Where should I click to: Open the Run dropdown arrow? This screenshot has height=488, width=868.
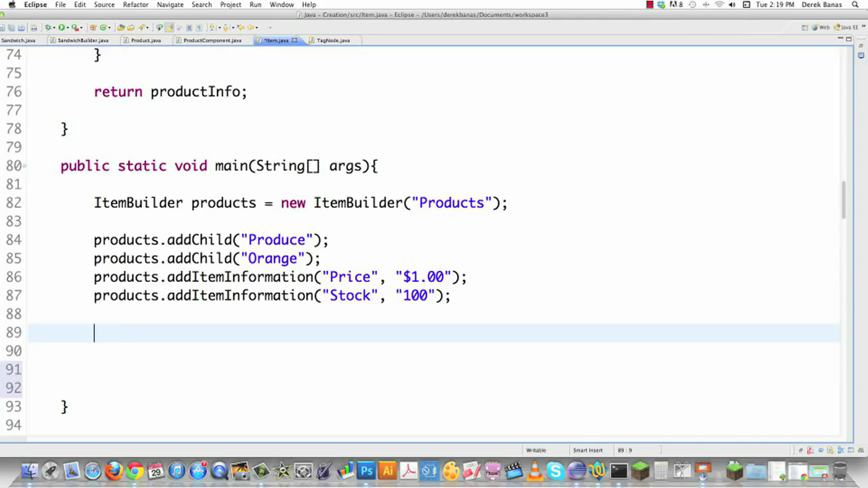click(x=67, y=28)
